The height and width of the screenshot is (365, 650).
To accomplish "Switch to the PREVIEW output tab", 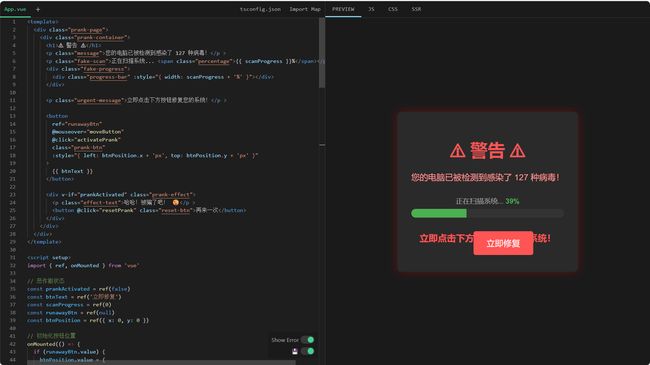I will pos(343,9).
